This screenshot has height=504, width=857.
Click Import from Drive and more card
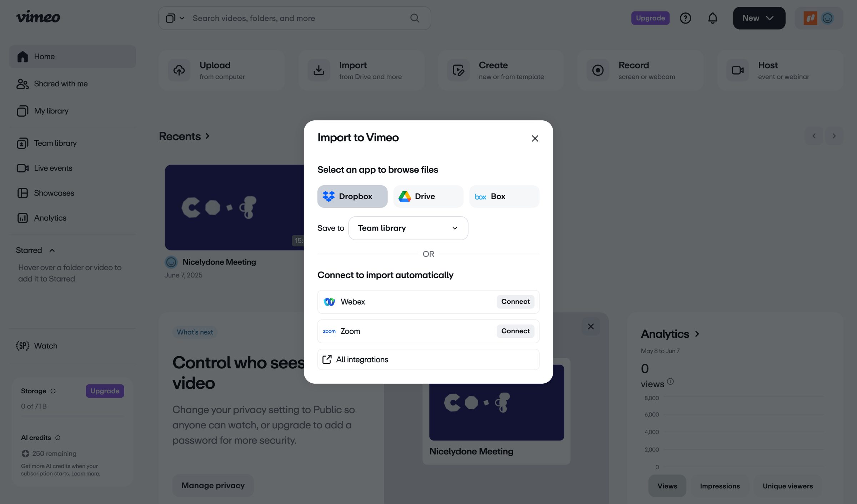pyautogui.click(x=361, y=70)
